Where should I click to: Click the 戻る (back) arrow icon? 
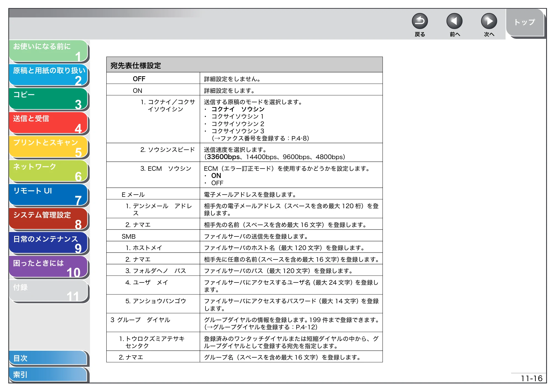(420, 21)
